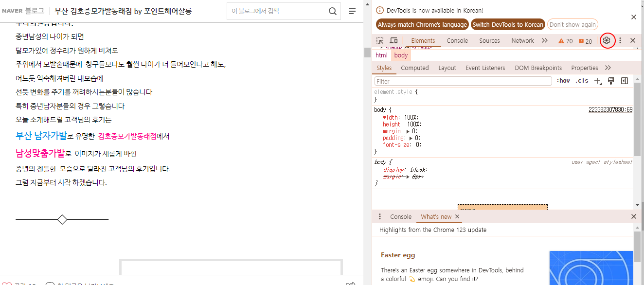644x285 pixels.
Task: Click the height: 100% declaration
Action: tap(402, 124)
